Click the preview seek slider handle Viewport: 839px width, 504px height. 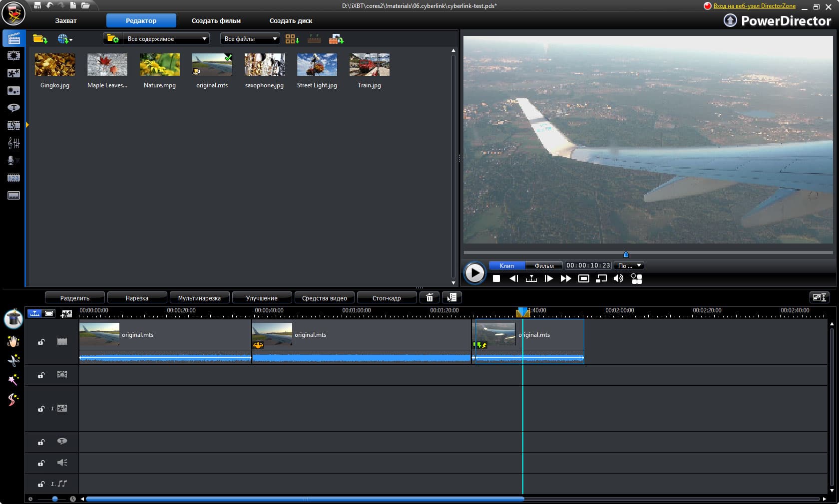pyautogui.click(x=626, y=254)
